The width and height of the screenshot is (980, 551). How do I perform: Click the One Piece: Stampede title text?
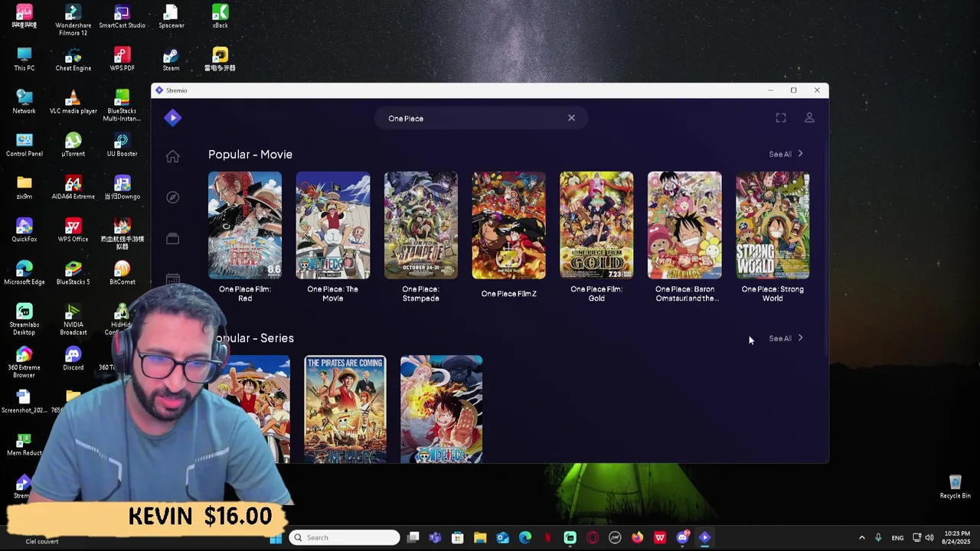click(420, 294)
